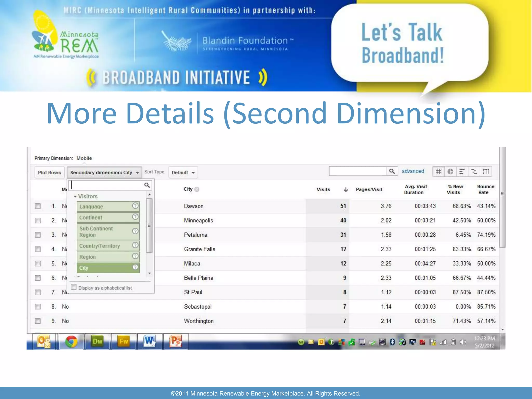Open the Secondary dimension: City dropdown
Image resolution: width=532 pixels, height=399 pixels.
(104, 172)
